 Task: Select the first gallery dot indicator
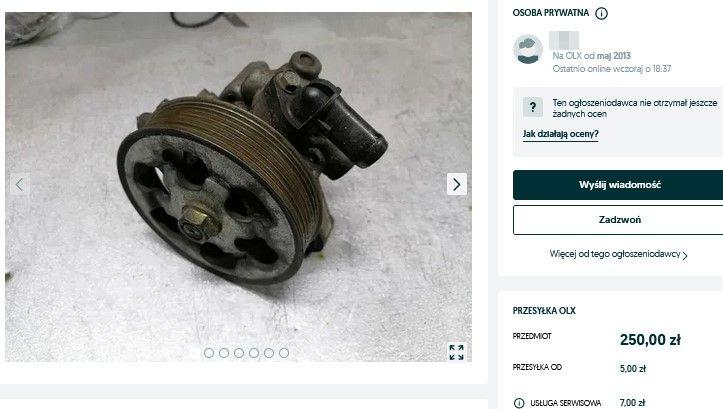coord(209,353)
